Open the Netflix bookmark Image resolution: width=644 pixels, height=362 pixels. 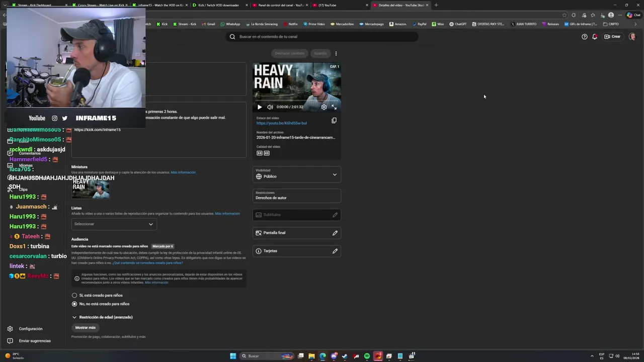click(x=290, y=24)
